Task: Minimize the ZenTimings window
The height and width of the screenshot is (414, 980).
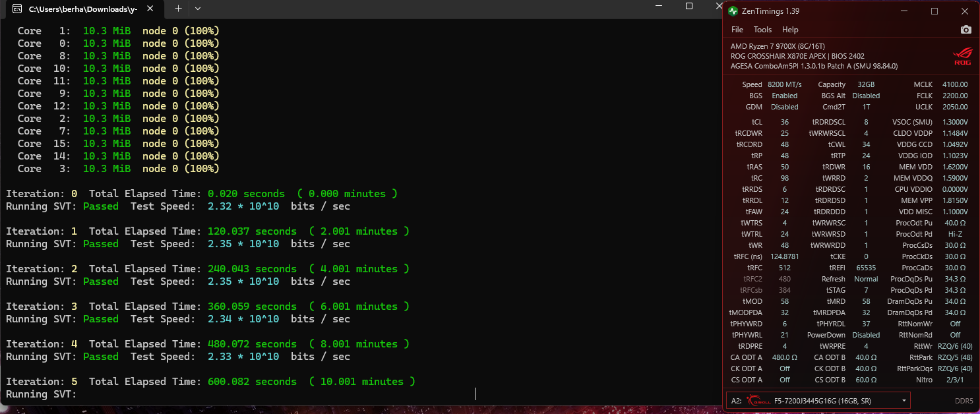Action: click(x=904, y=11)
